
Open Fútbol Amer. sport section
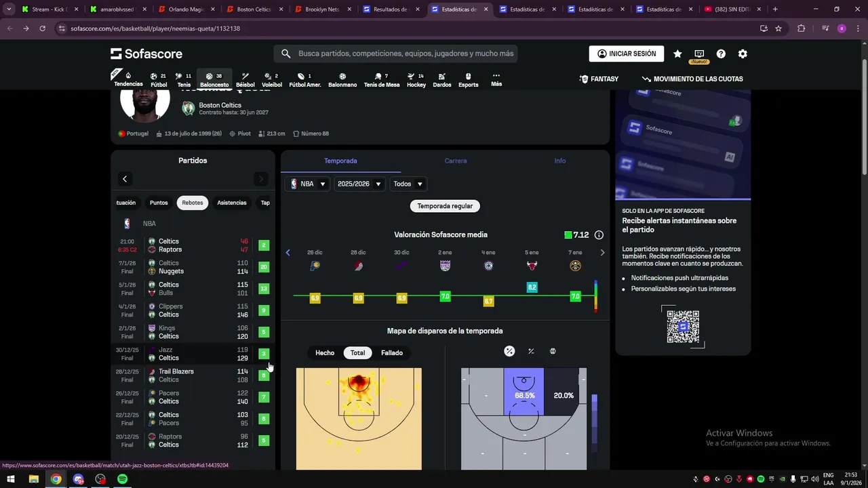click(305, 80)
